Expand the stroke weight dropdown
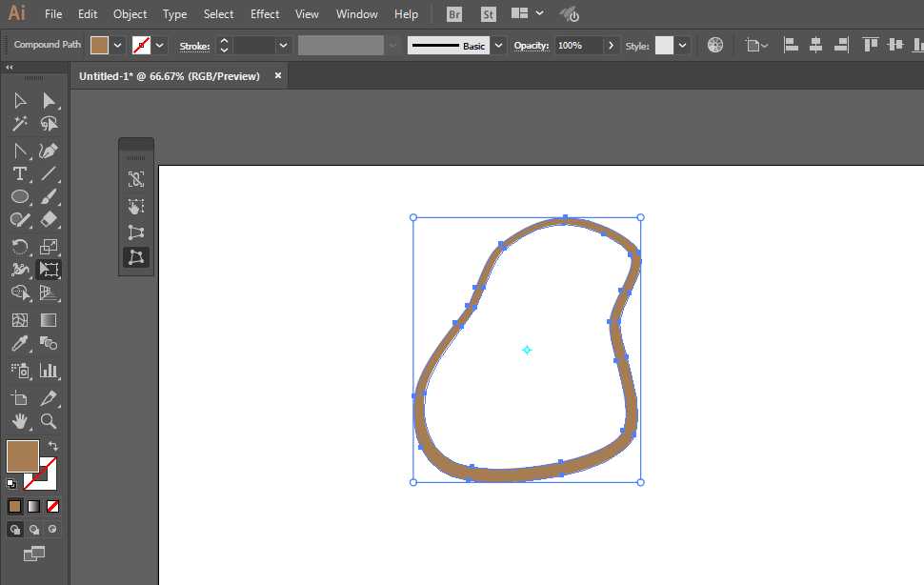 (283, 46)
